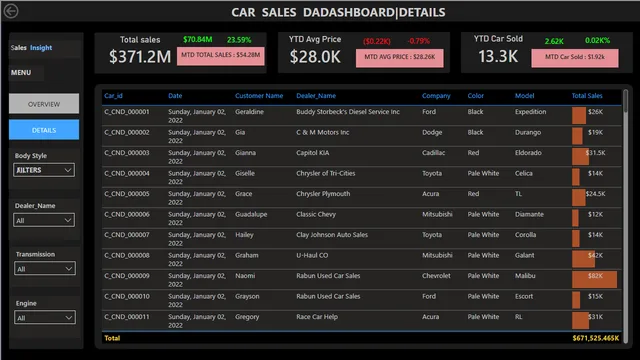
Task: Click customer name Geraldine
Action: click(x=249, y=111)
